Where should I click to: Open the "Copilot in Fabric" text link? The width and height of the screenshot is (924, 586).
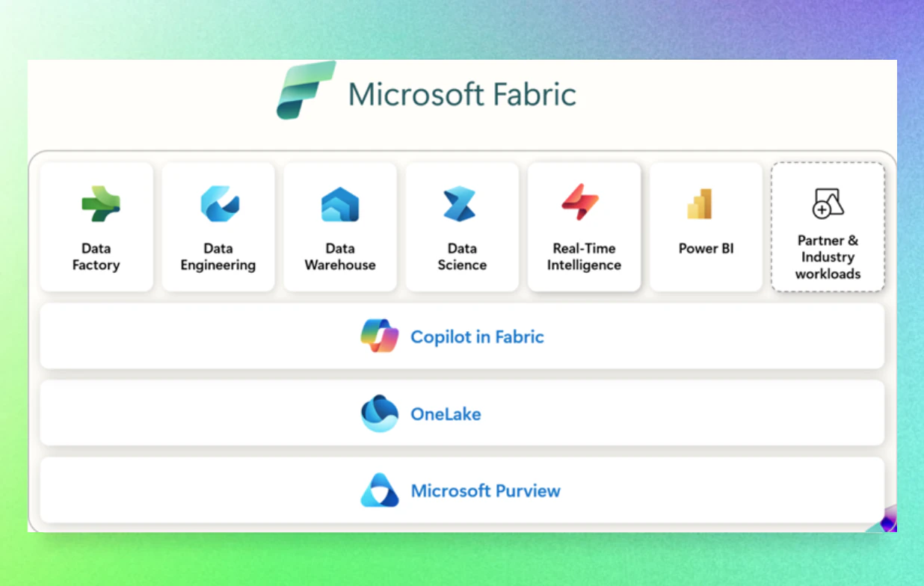click(x=477, y=336)
